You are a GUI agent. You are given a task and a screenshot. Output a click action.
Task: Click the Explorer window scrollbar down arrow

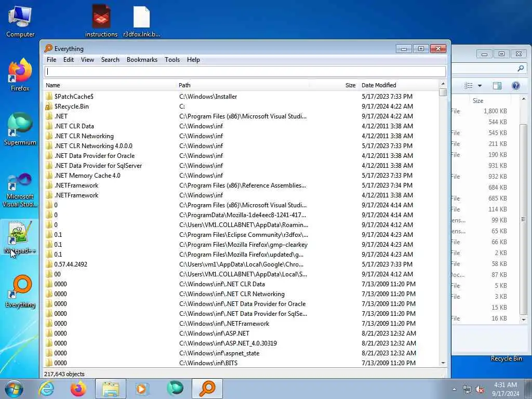(x=524, y=320)
